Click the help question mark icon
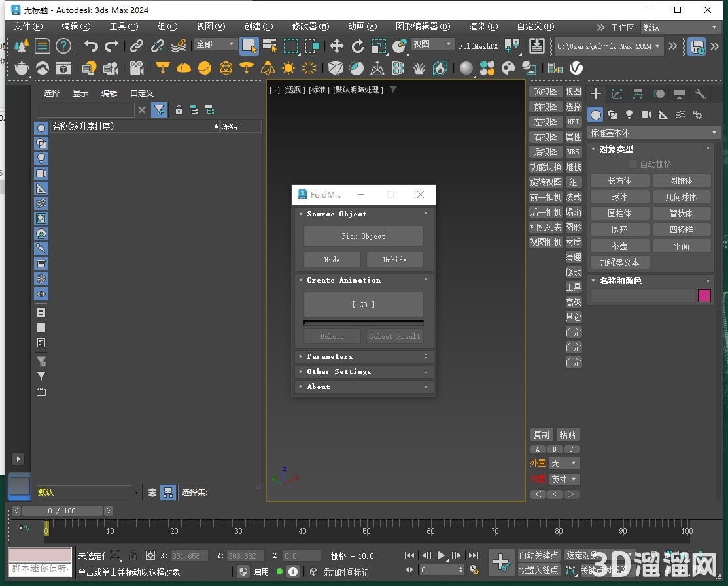 click(x=63, y=46)
